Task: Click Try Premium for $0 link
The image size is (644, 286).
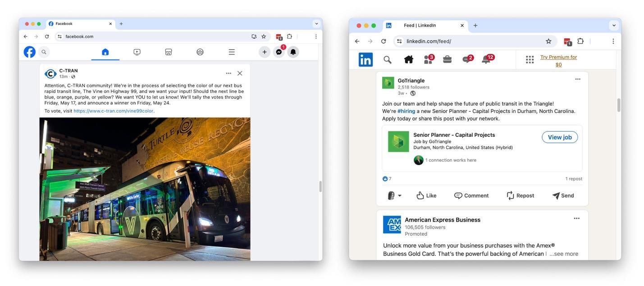Action: pyautogui.click(x=558, y=61)
